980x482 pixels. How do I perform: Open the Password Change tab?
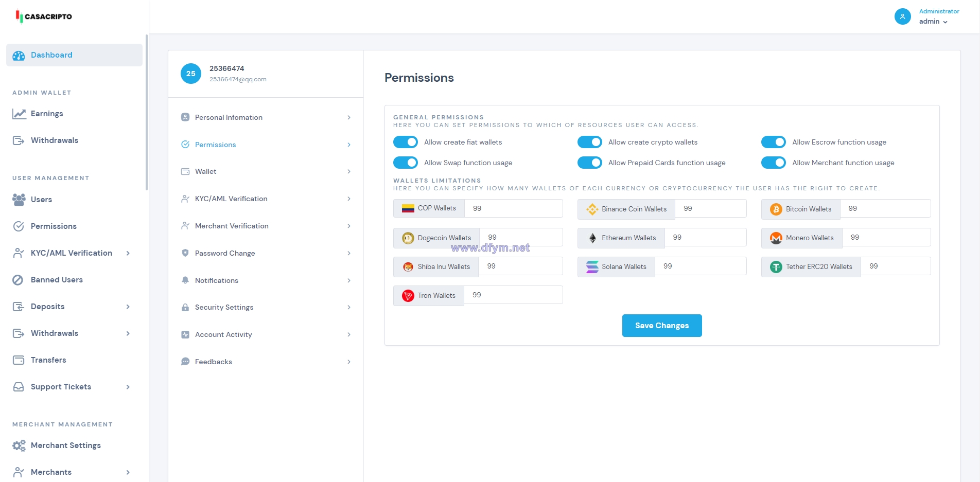pos(266,253)
